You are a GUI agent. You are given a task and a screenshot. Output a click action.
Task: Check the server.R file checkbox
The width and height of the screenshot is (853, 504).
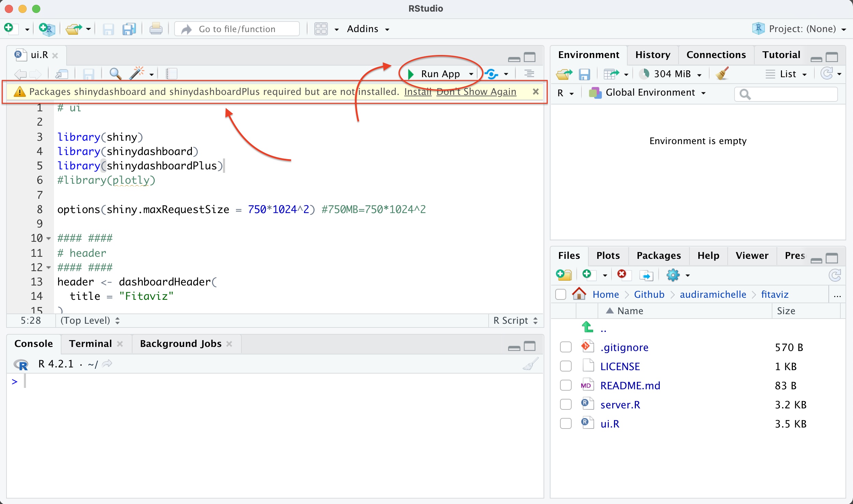[x=565, y=404]
